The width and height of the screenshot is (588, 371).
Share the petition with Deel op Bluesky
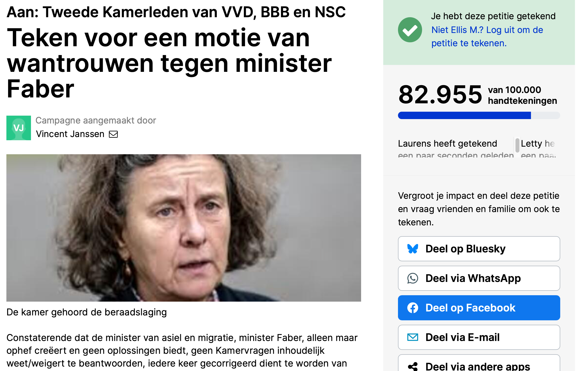[x=479, y=249]
